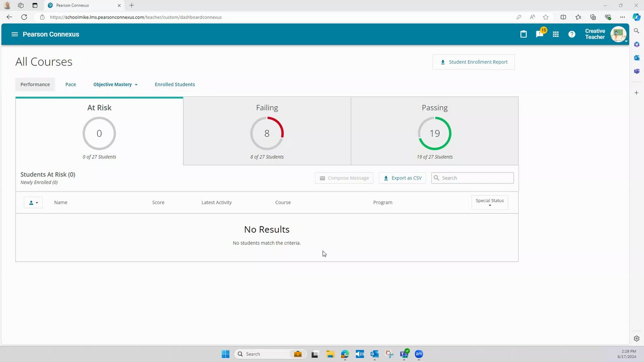This screenshot has height=362, width=644.
Task: Open Snipping Tool from the taskbar
Action: pyautogui.click(x=389, y=354)
